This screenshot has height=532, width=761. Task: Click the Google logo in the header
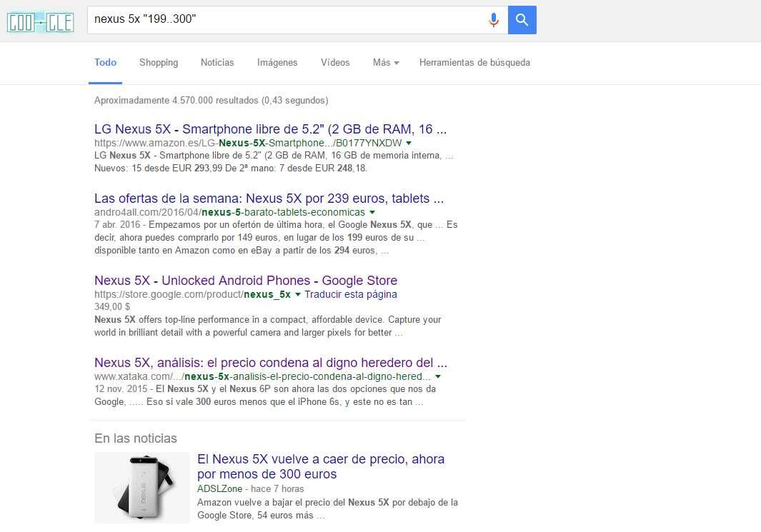coord(40,22)
